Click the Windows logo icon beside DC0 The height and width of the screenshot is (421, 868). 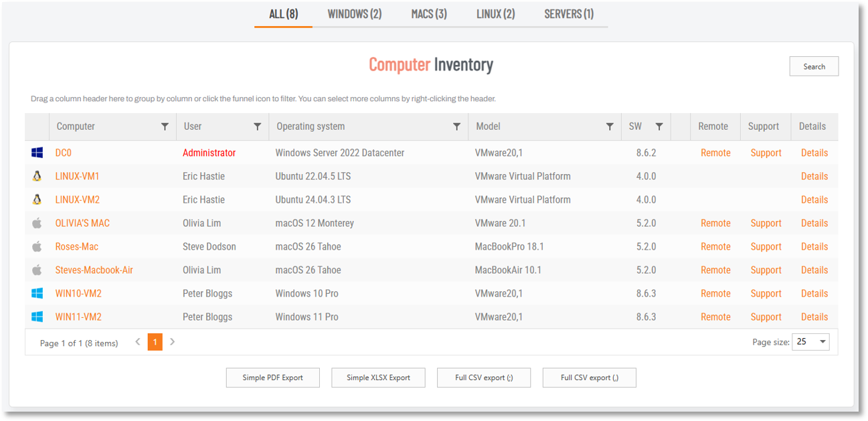point(37,153)
